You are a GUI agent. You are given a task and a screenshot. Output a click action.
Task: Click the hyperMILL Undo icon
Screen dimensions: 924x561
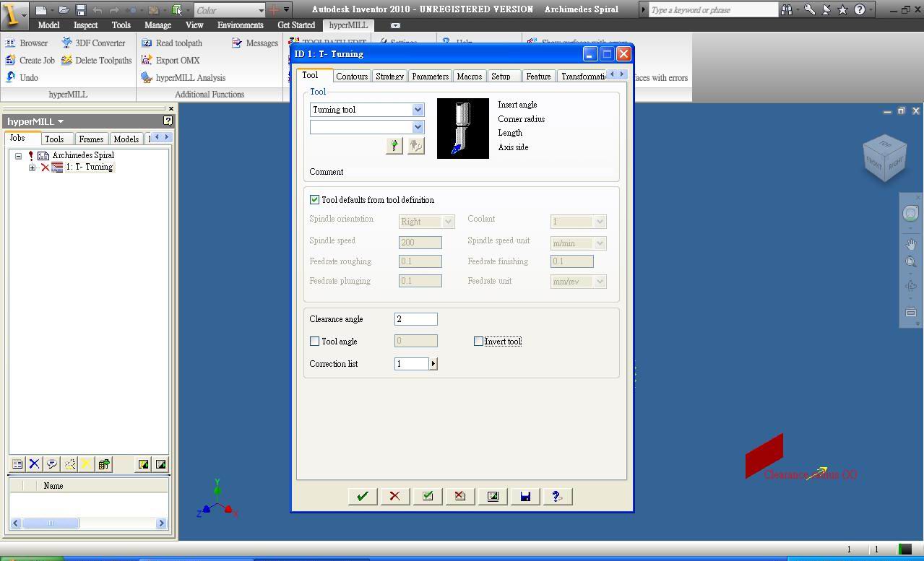(10, 77)
